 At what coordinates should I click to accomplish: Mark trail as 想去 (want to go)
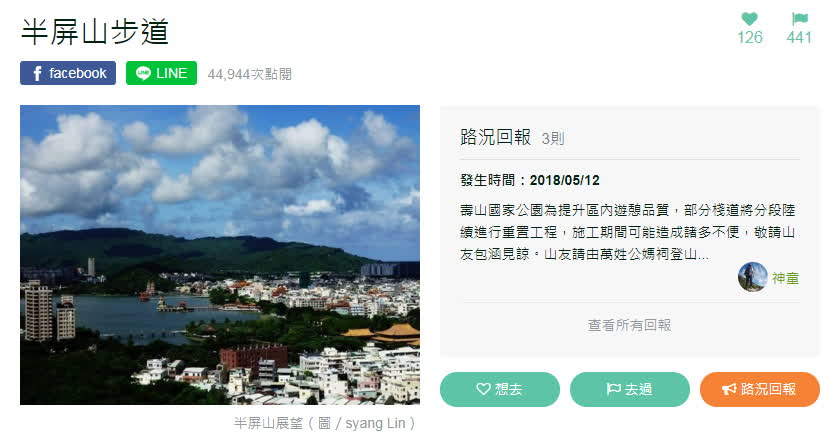(x=500, y=389)
